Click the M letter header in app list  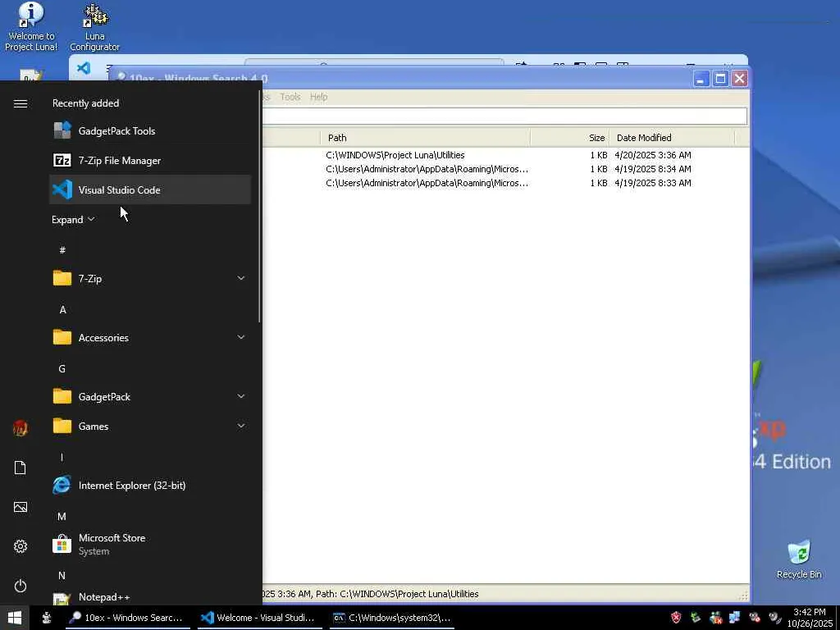coord(62,517)
